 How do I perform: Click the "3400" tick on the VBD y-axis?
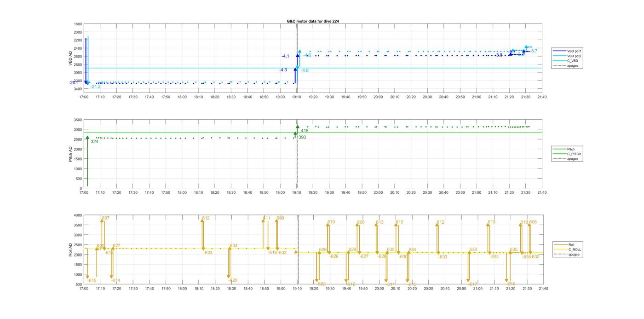78,89
